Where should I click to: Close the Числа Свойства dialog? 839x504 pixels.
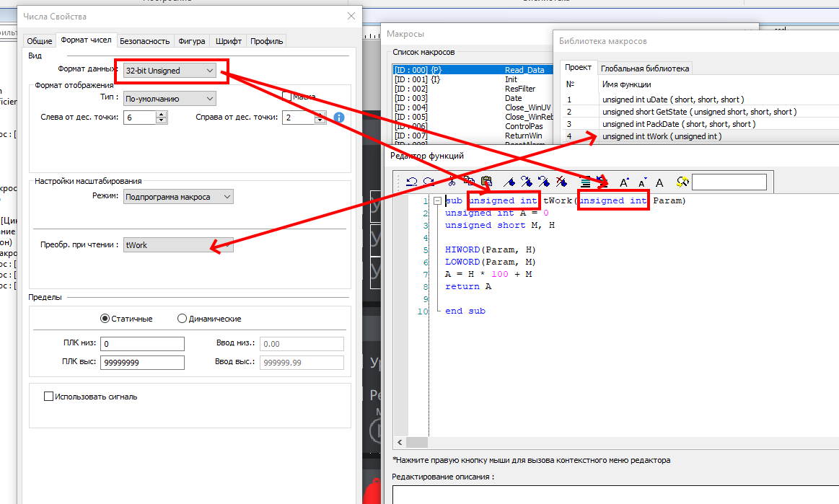tap(351, 16)
